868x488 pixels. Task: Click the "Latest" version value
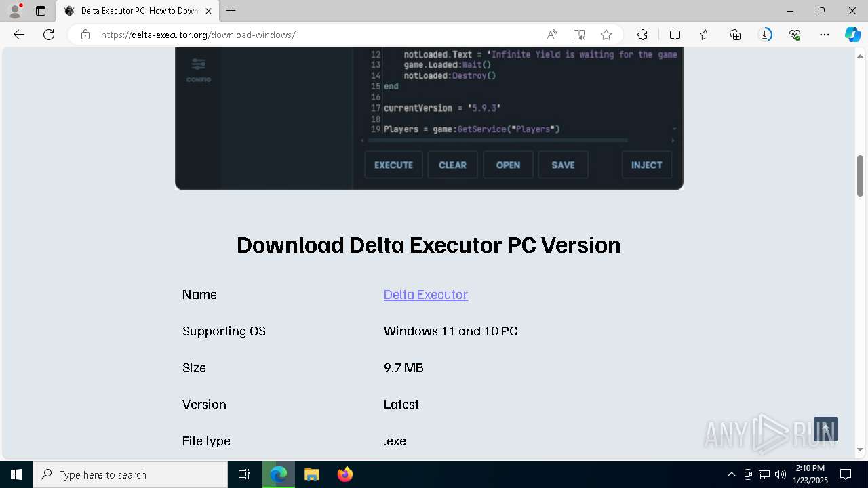[401, 405]
